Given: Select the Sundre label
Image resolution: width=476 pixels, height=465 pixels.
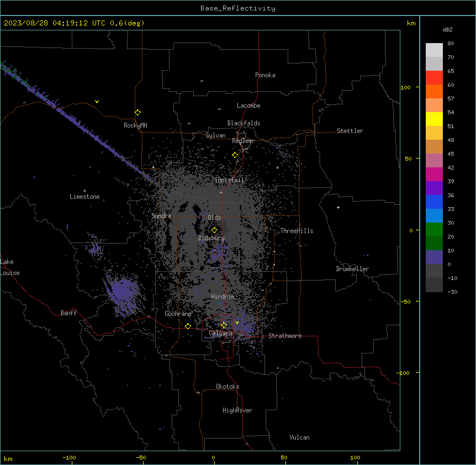Looking at the screenshot, I should click(x=161, y=216).
